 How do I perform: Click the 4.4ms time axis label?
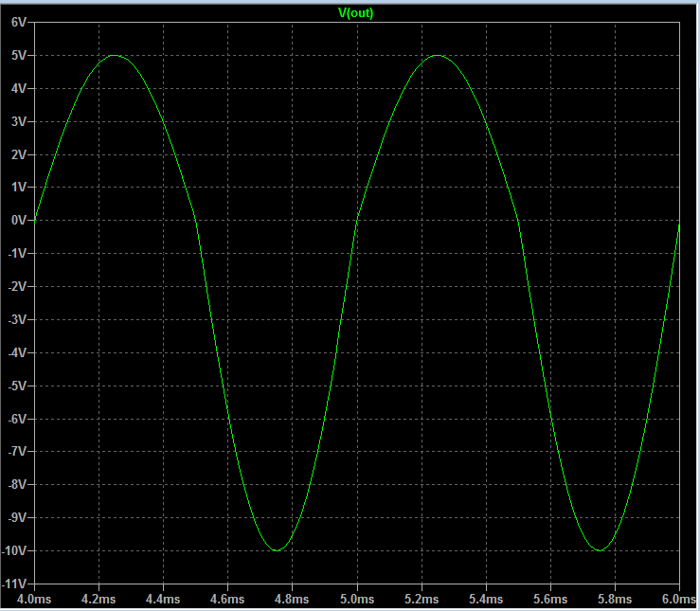pos(163,599)
